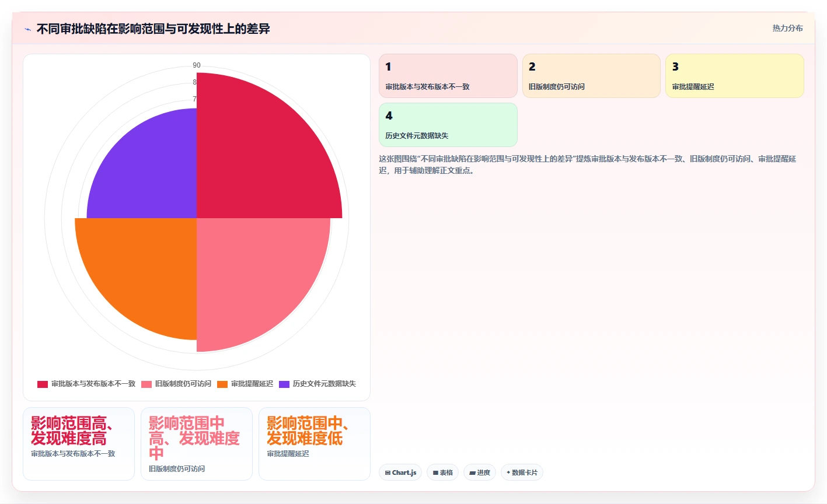Click the 数据卡片 tag
827x504 pixels.
522,473
